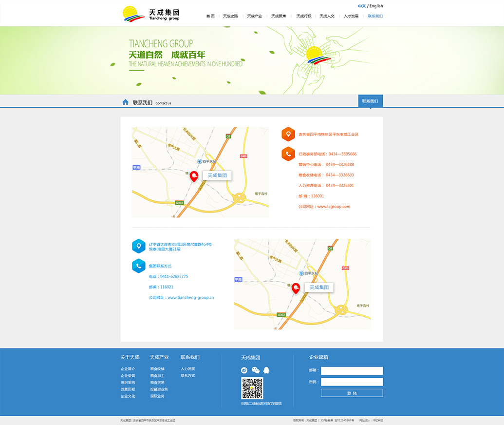
Task: Click the www.tcgroup.com website link
Action: point(334,207)
